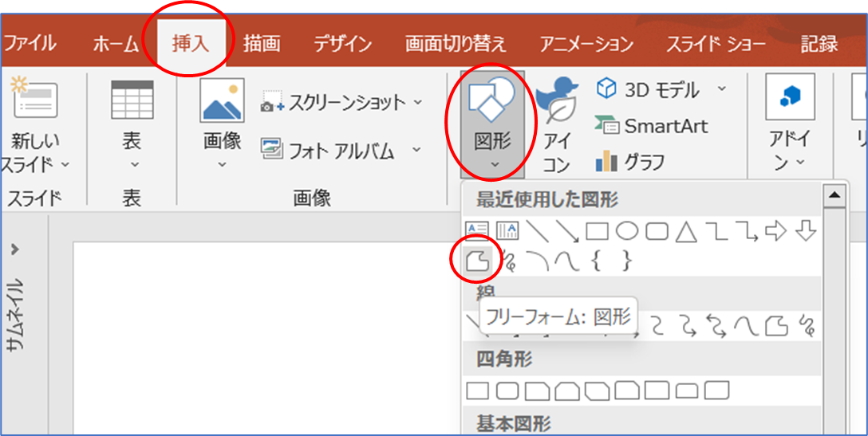Select the vertical Text Box in recent shapes
This screenshot has width=868, height=436.
pos(507,230)
